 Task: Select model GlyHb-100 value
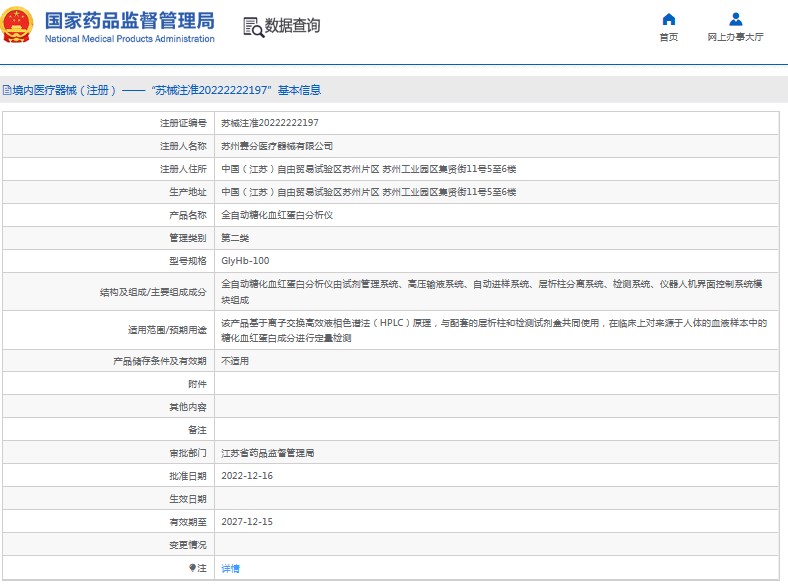(x=245, y=261)
